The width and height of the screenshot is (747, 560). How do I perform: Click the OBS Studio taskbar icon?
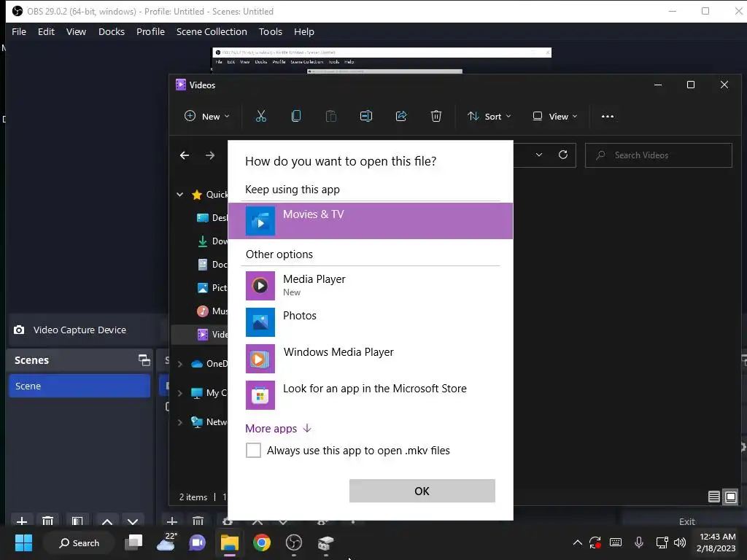tap(294, 542)
